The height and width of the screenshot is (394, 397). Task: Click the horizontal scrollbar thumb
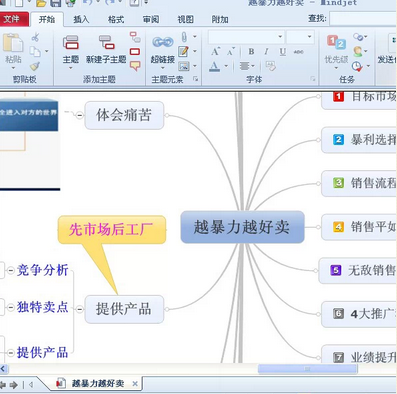pos(307,369)
